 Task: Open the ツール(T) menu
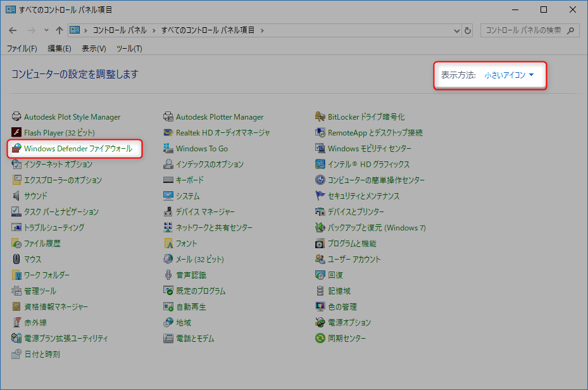coord(129,48)
